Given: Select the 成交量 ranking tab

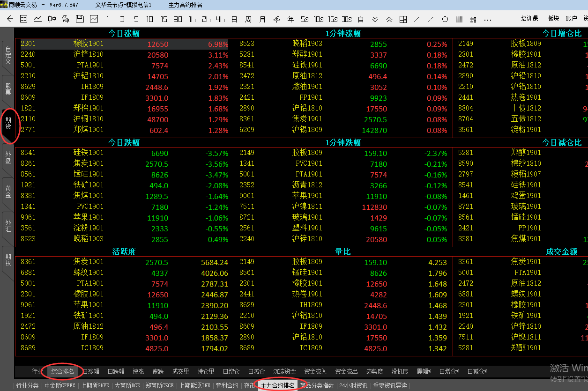Looking at the screenshot, I should point(180,372).
